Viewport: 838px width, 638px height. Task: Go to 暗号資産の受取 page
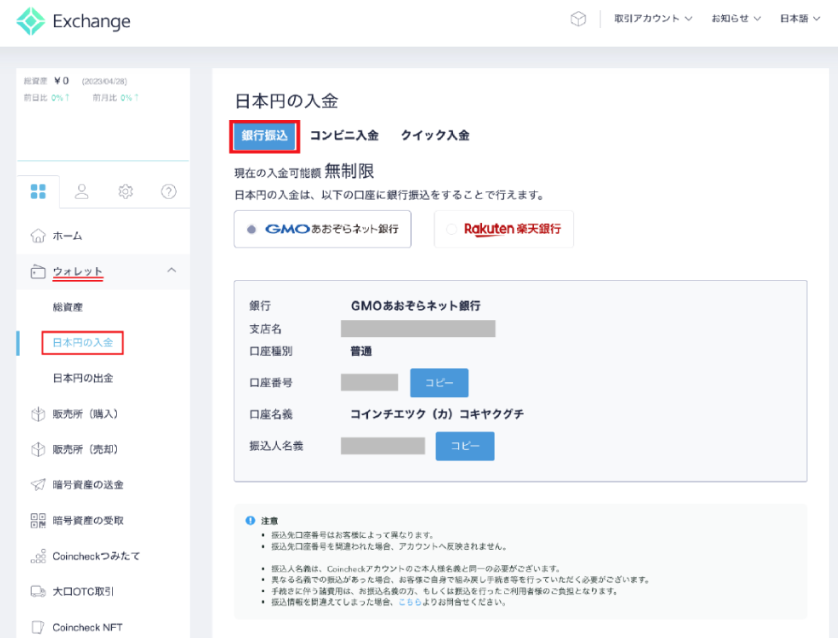pos(88,520)
